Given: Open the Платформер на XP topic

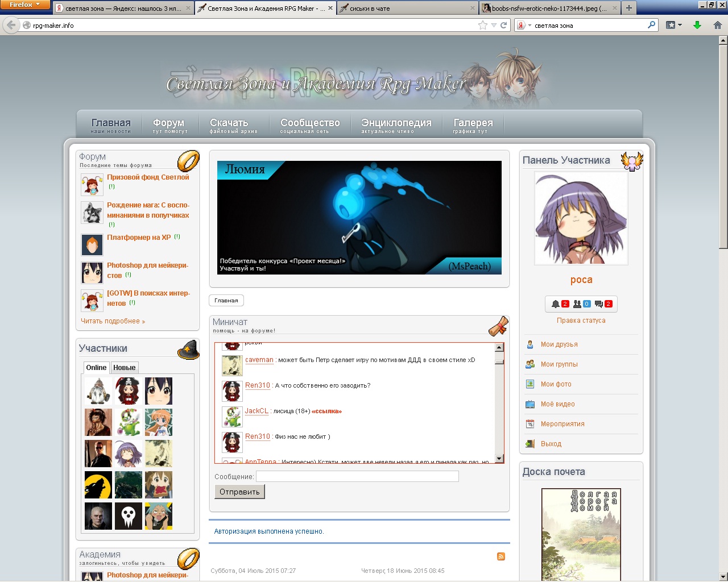Looking at the screenshot, I should coord(139,238).
